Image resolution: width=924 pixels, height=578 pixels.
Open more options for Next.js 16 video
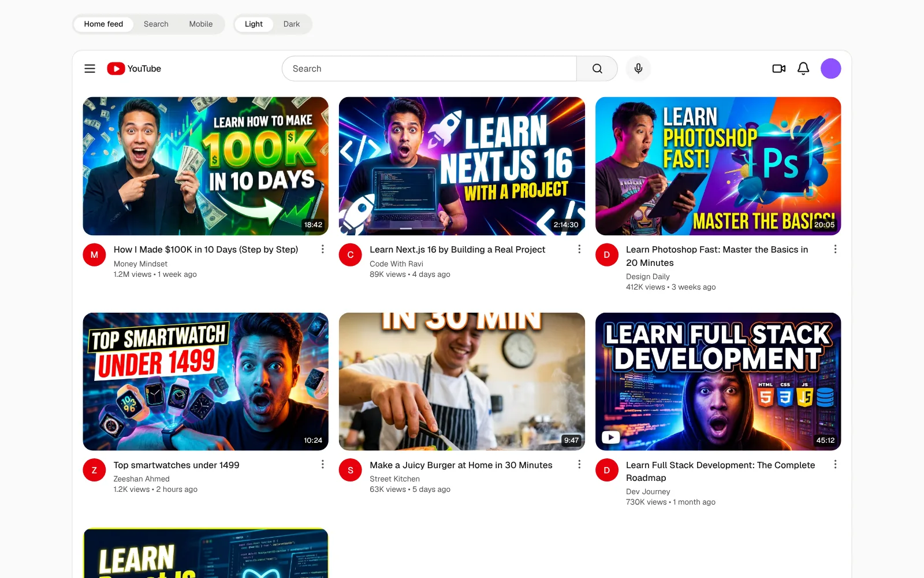coord(579,249)
